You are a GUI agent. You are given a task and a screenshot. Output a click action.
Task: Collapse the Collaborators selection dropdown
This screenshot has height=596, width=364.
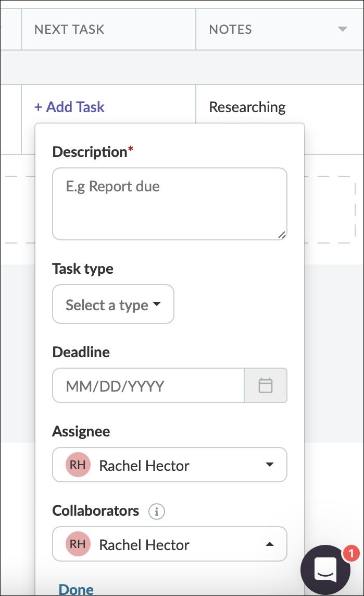tap(270, 544)
